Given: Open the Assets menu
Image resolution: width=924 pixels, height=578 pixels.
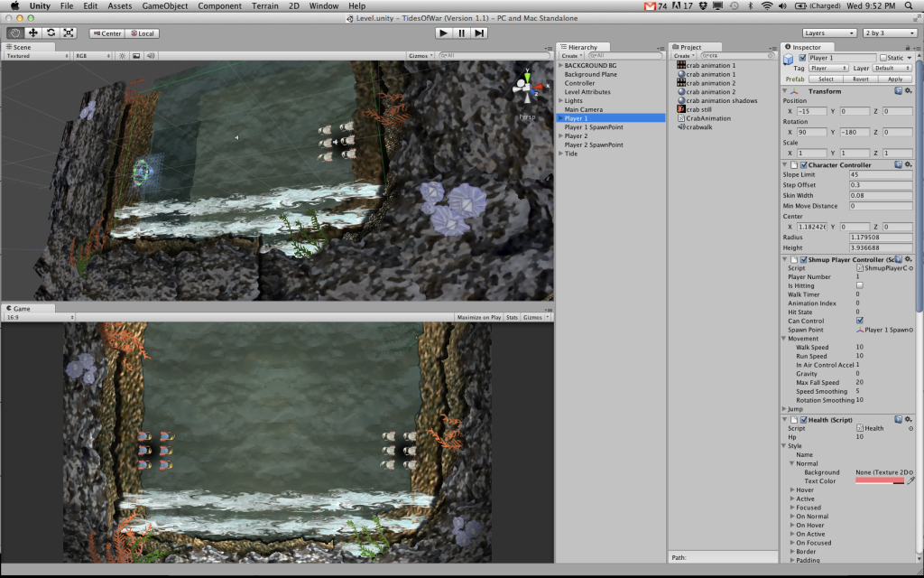Looking at the screenshot, I should (120, 6).
